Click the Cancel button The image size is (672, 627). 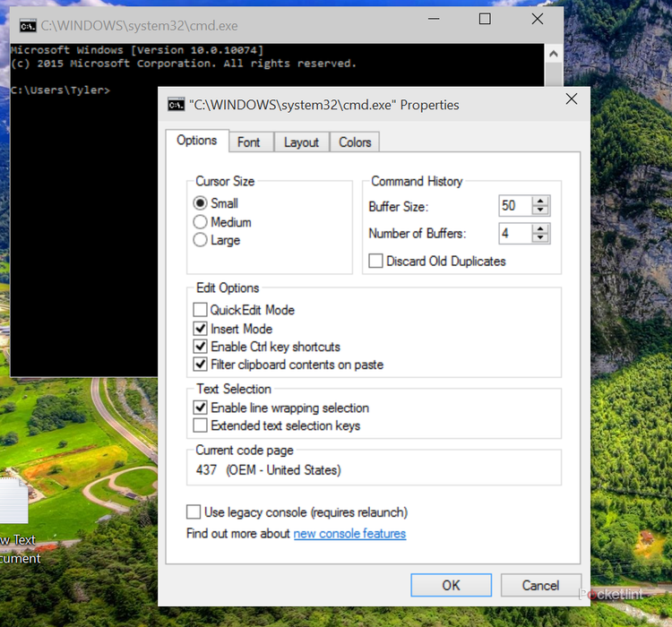click(541, 586)
